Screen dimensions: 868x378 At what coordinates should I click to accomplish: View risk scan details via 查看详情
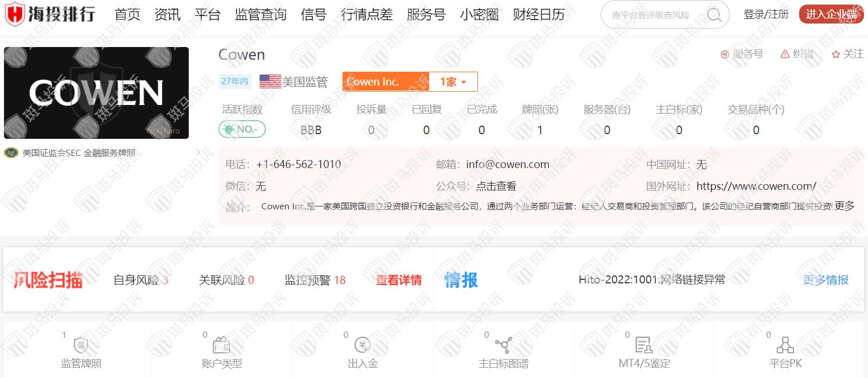(x=399, y=280)
